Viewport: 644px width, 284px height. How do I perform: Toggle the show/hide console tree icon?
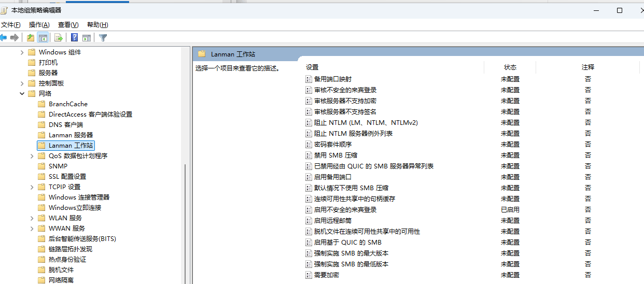[x=43, y=37]
